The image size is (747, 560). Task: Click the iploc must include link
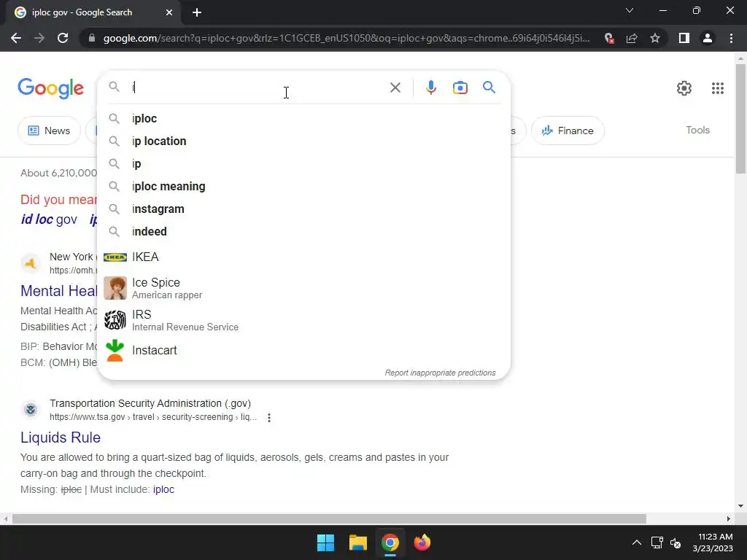pos(163,489)
